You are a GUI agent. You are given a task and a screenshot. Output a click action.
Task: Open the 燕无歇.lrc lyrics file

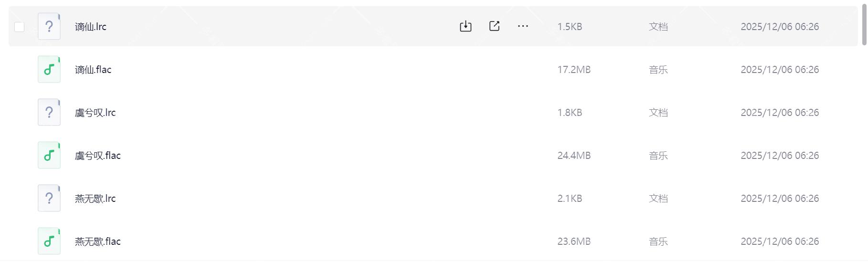pyautogui.click(x=95, y=199)
